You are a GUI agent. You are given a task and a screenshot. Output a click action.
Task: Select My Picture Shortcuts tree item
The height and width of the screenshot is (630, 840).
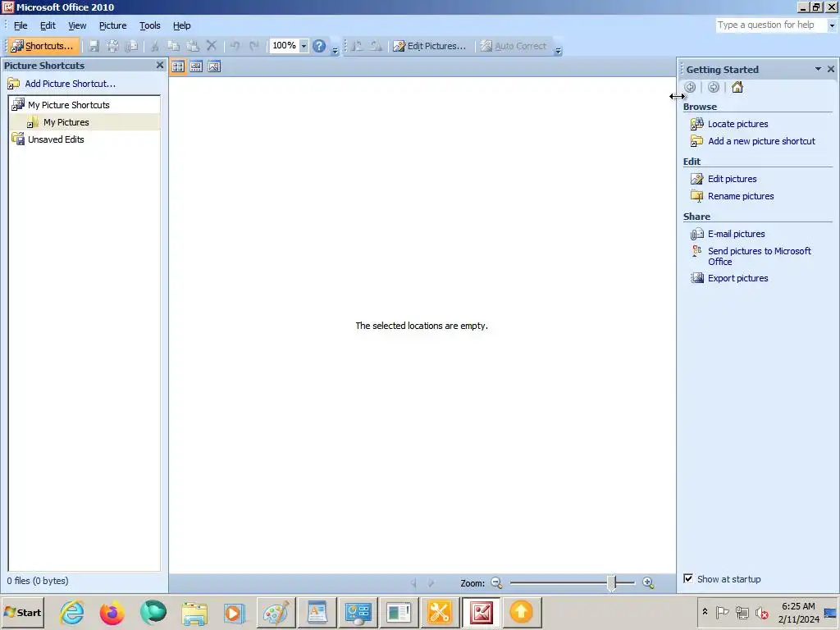tap(69, 105)
